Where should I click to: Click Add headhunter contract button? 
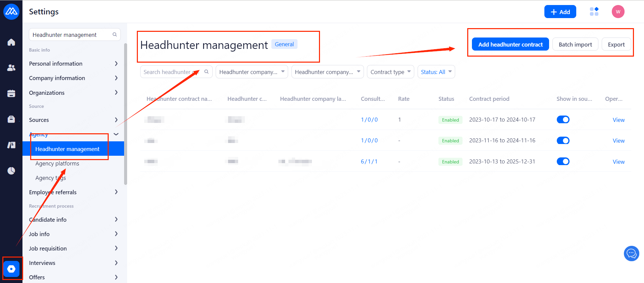[510, 45]
